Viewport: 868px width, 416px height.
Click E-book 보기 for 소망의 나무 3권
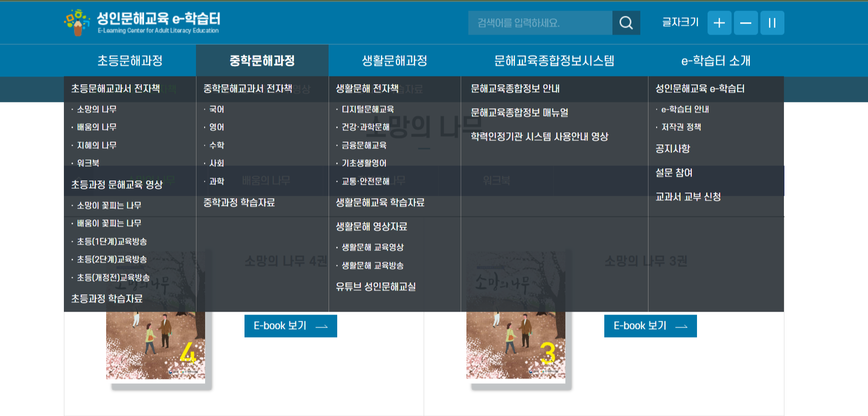(650, 326)
